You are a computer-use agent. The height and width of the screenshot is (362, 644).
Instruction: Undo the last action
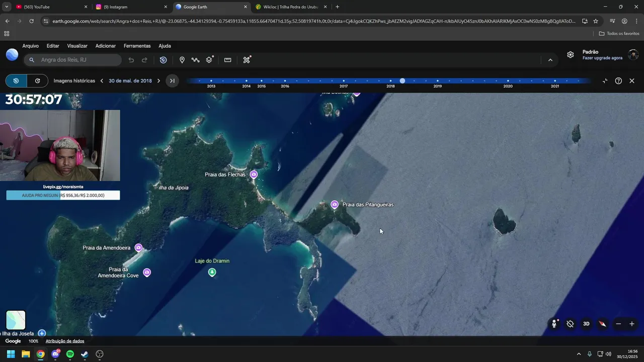click(x=131, y=60)
